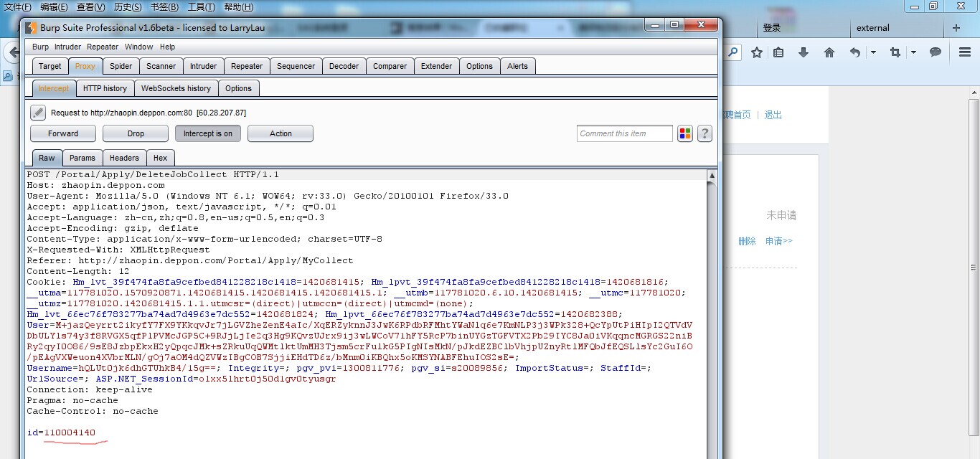The width and height of the screenshot is (980, 459).
Task: Click the help question mark button
Action: [705, 133]
